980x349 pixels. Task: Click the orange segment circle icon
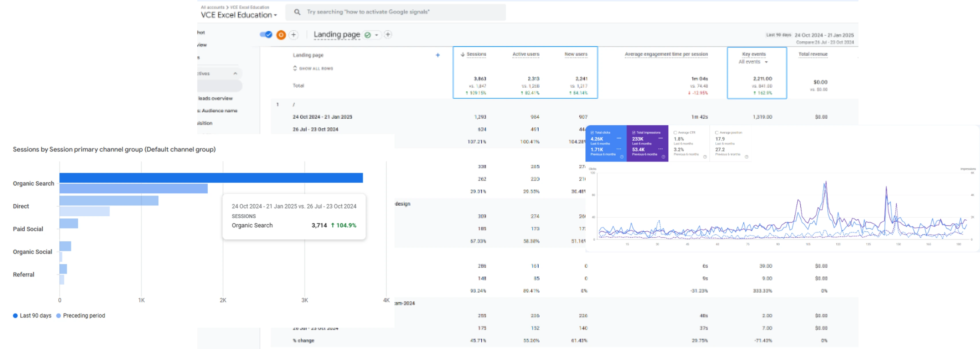281,35
